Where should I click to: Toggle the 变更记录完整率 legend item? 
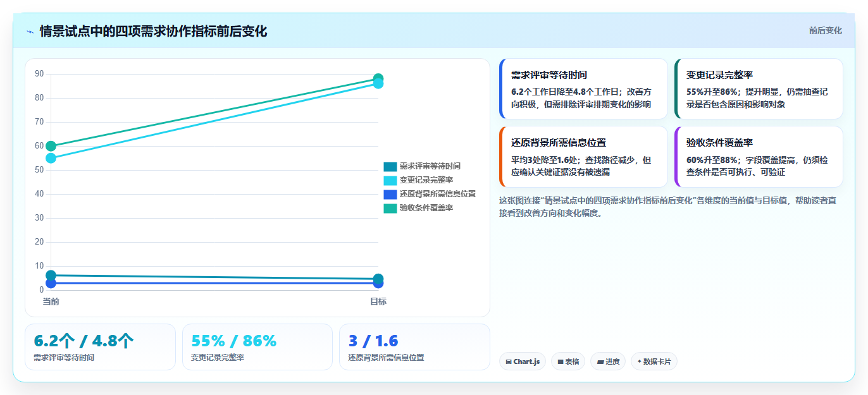coord(418,180)
